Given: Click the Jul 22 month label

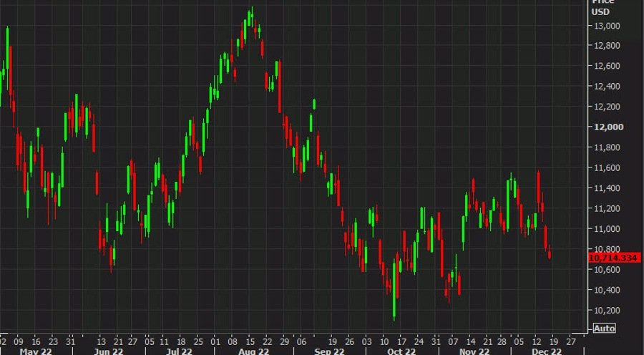Looking at the screenshot, I should pyautogui.click(x=180, y=351).
